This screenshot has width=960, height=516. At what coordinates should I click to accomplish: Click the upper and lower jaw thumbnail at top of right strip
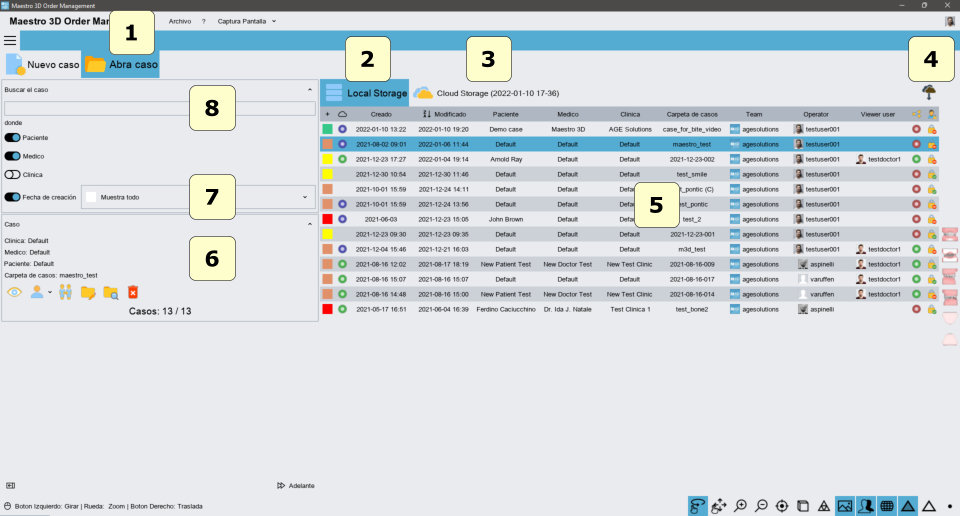950,234
